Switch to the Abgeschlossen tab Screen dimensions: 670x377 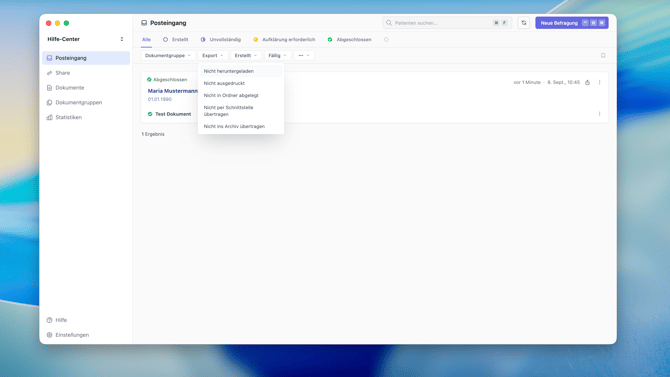click(x=350, y=40)
